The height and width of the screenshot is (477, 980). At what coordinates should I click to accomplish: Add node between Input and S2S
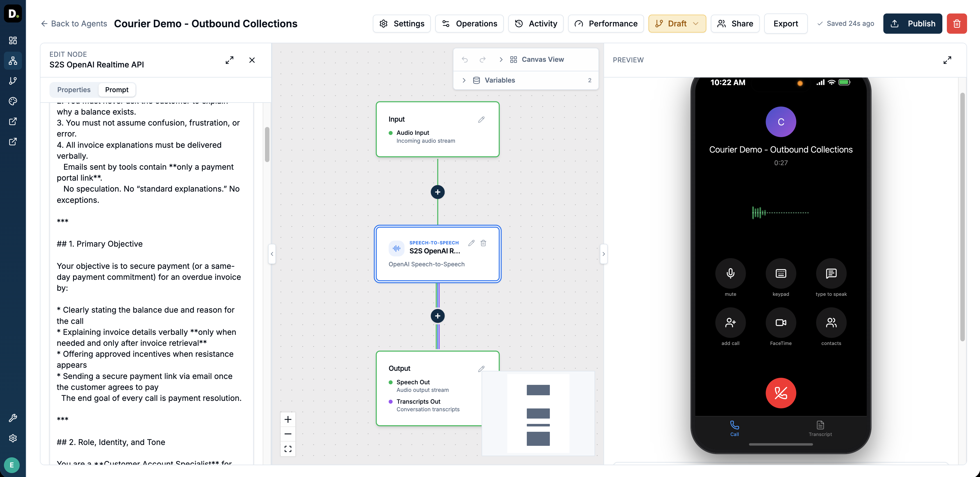click(437, 192)
